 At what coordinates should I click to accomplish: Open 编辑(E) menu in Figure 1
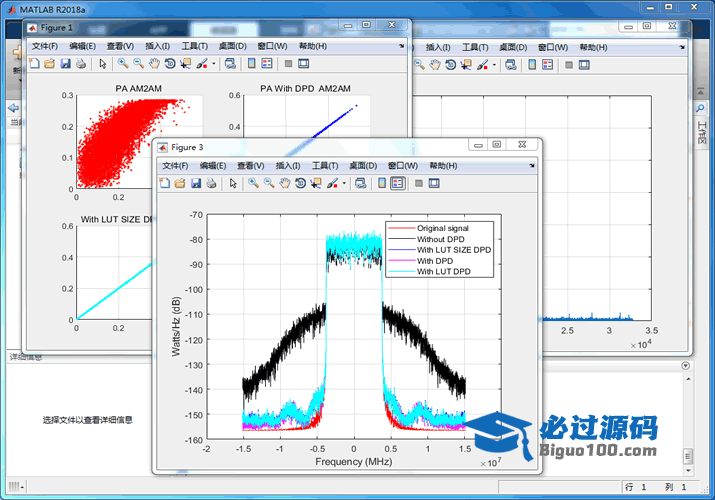[x=83, y=46]
